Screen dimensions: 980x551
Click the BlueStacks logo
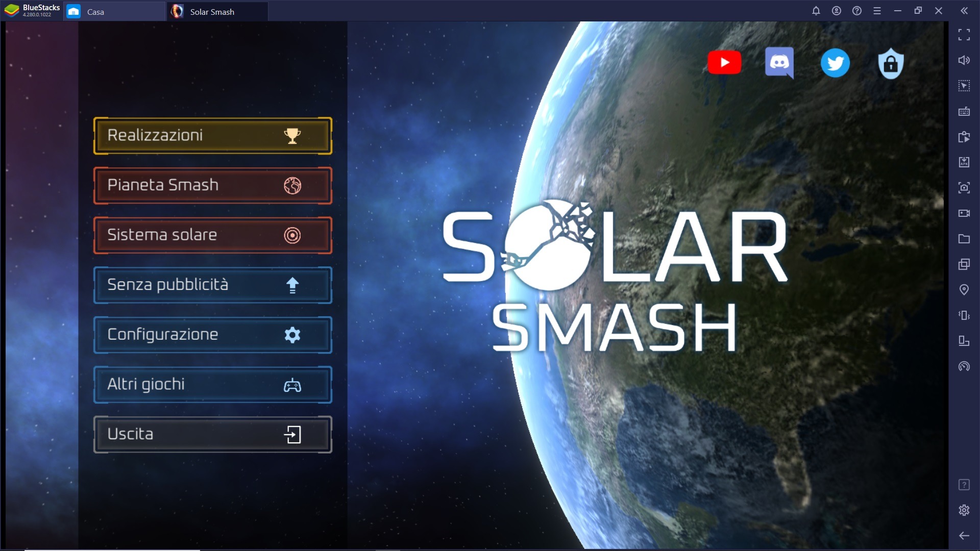pyautogui.click(x=12, y=10)
